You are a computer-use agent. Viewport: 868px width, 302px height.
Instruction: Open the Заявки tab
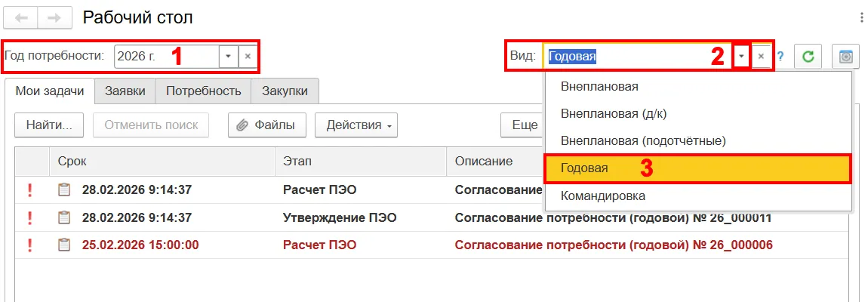125,91
